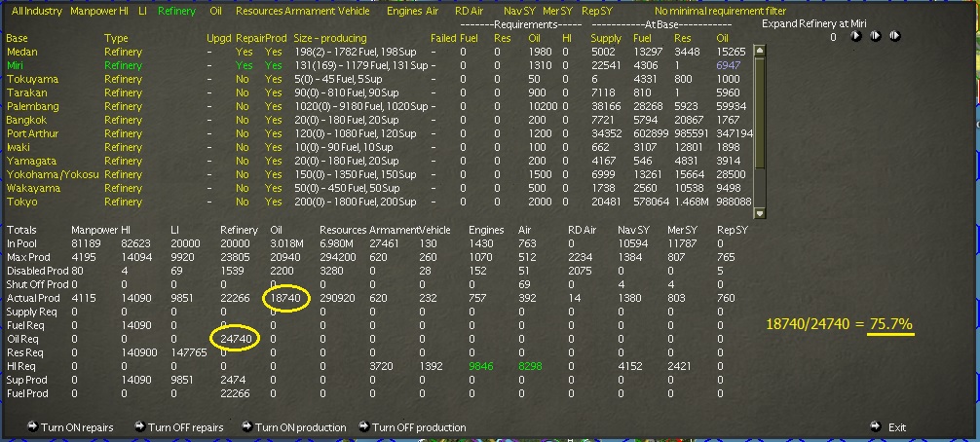Filter list by Engines
The image size is (980, 442).
[x=404, y=12]
